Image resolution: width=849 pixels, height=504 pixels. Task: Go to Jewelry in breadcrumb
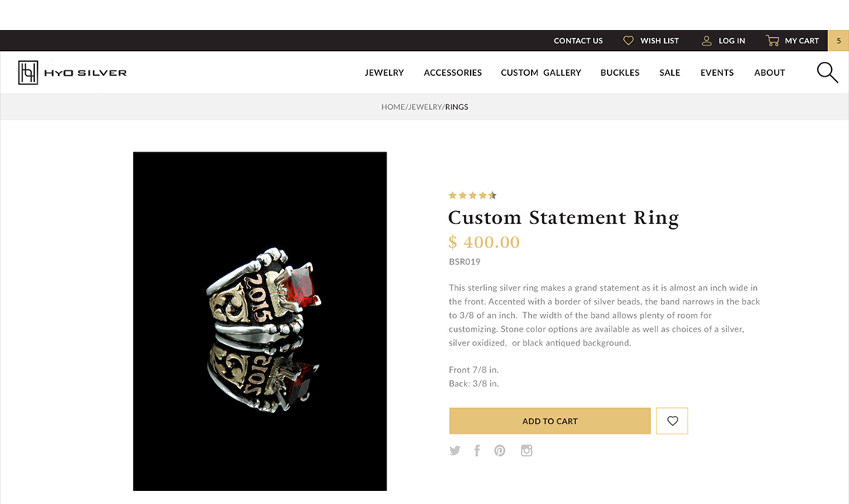point(424,107)
